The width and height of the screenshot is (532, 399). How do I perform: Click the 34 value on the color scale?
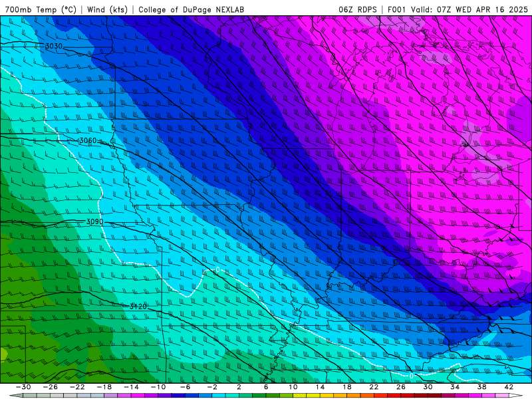[x=455, y=387]
